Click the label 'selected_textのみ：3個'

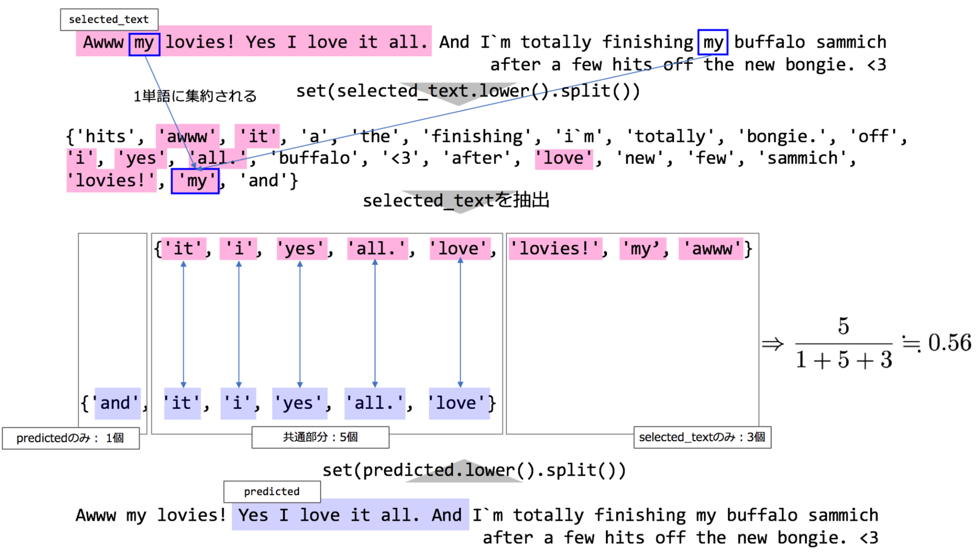click(x=702, y=437)
